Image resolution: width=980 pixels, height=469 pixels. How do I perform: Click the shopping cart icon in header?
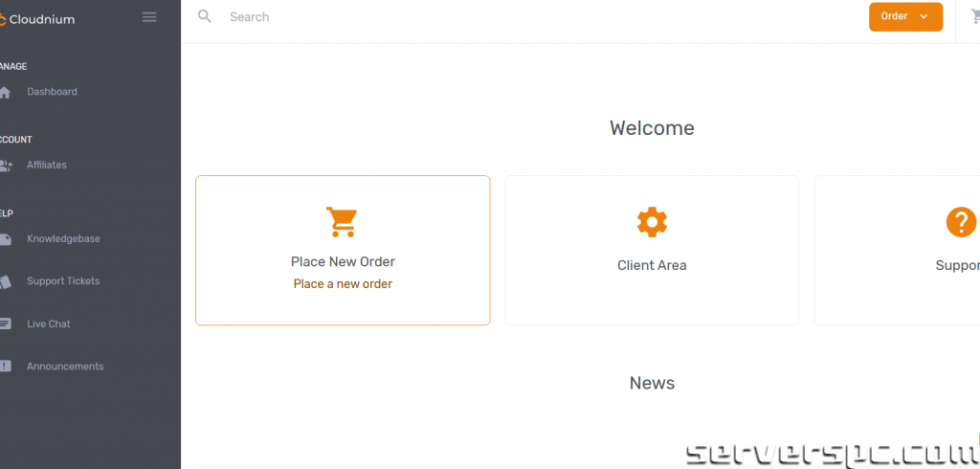click(974, 16)
